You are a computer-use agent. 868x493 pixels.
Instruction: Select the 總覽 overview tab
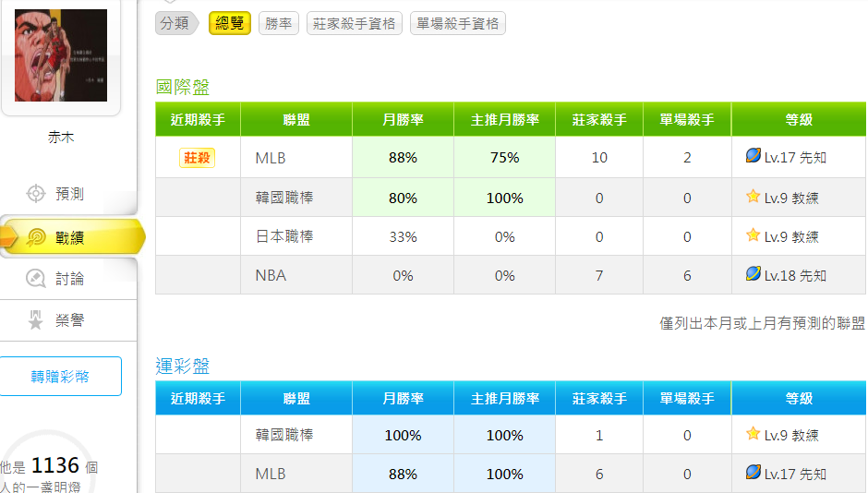click(230, 23)
